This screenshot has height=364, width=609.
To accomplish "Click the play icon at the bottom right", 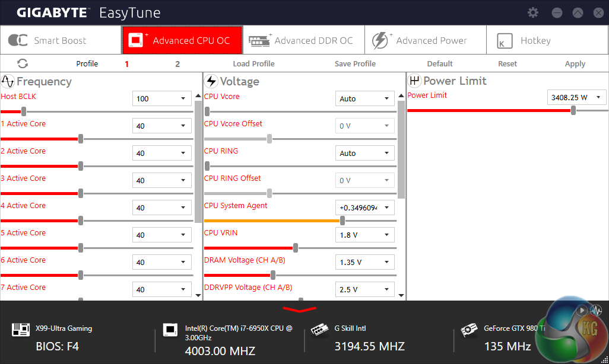I will pos(582,311).
